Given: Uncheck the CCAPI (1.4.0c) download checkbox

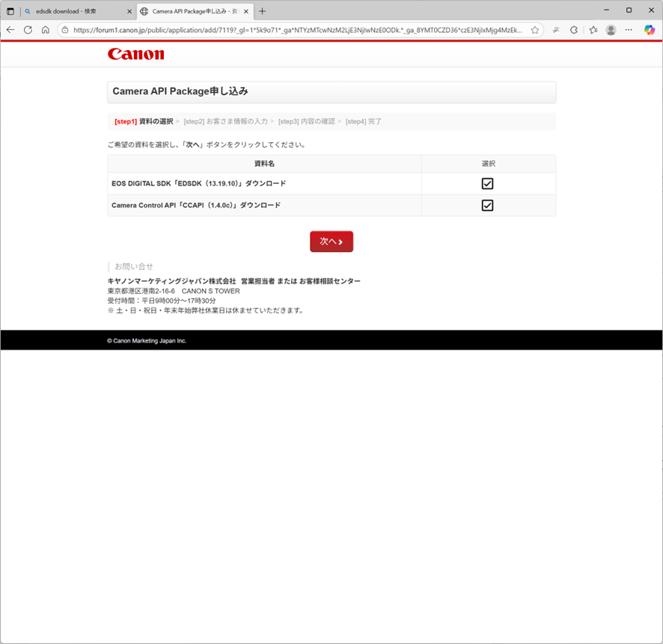Looking at the screenshot, I should (x=487, y=206).
